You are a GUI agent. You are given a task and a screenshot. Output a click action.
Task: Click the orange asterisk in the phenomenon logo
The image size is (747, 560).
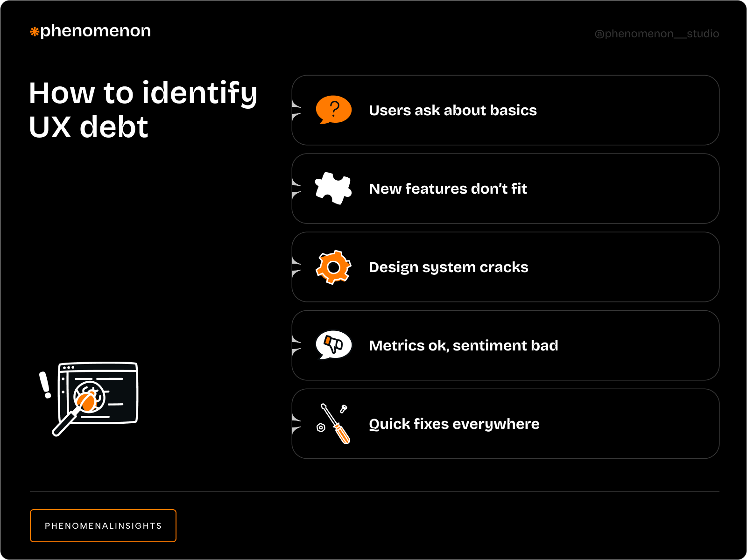35,32
